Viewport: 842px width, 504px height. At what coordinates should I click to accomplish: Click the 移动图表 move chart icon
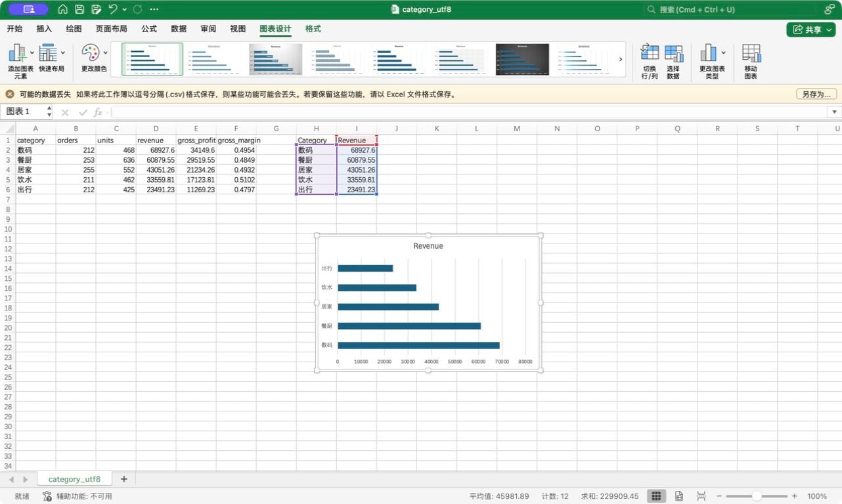[x=751, y=53]
